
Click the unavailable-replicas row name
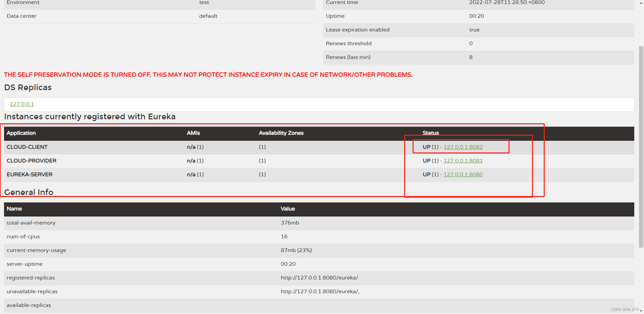point(32,292)
